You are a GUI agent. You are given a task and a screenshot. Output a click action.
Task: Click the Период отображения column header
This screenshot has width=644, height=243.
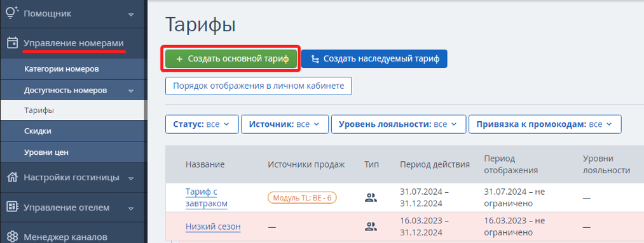pos(511,164)
